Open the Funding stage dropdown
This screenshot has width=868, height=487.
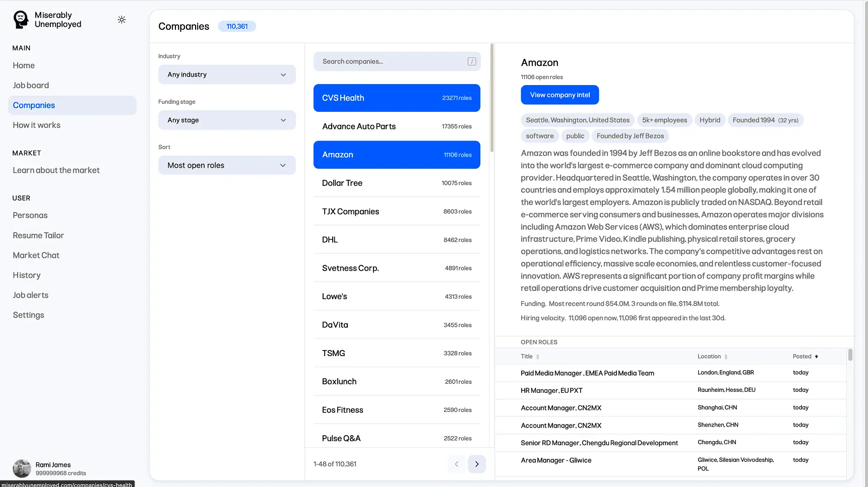227,120
